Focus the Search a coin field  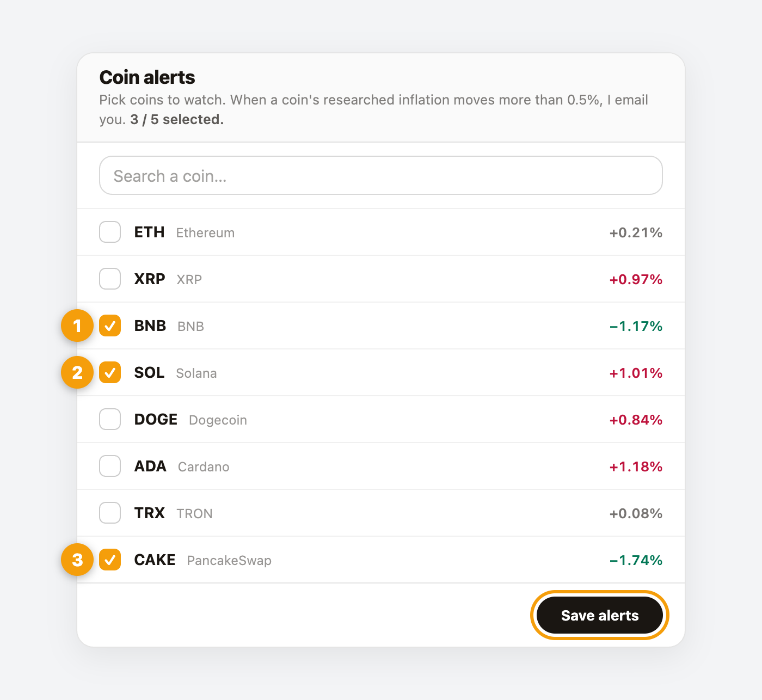tap(381, 175)
